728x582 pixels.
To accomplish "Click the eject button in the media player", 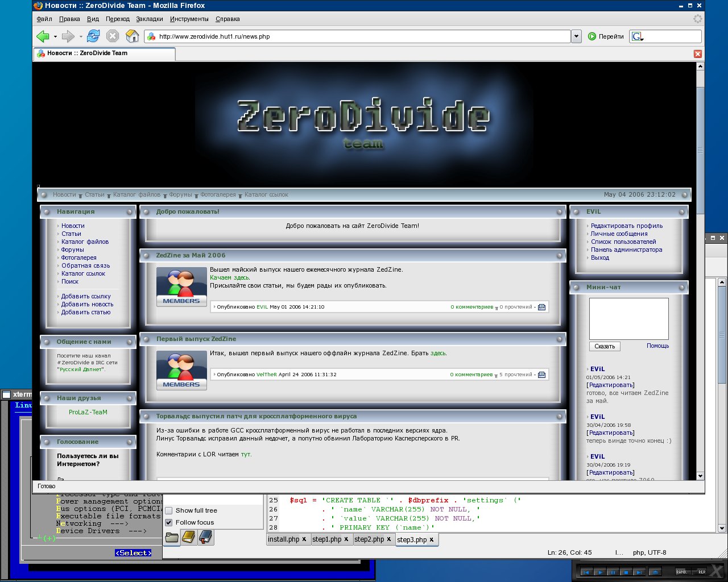I will (x=655, y=572).
